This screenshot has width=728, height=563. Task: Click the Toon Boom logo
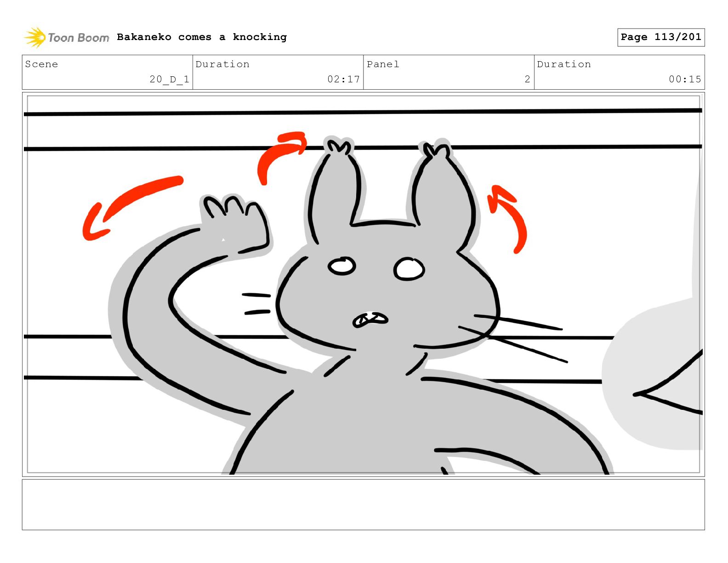point(67,37)
